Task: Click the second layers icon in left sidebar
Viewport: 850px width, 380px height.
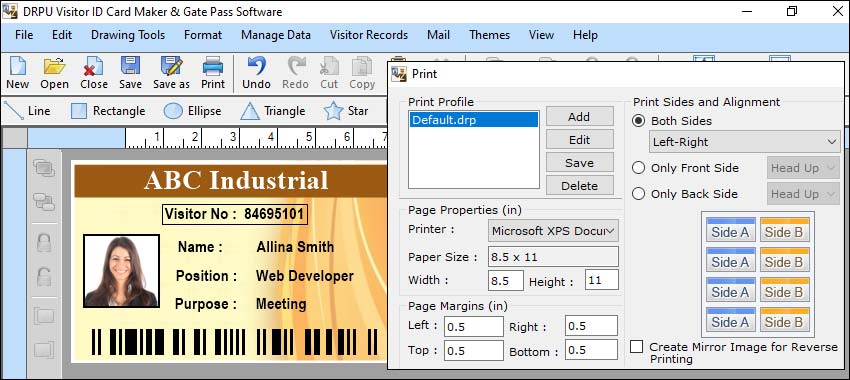Action: (x=44, y=202)
